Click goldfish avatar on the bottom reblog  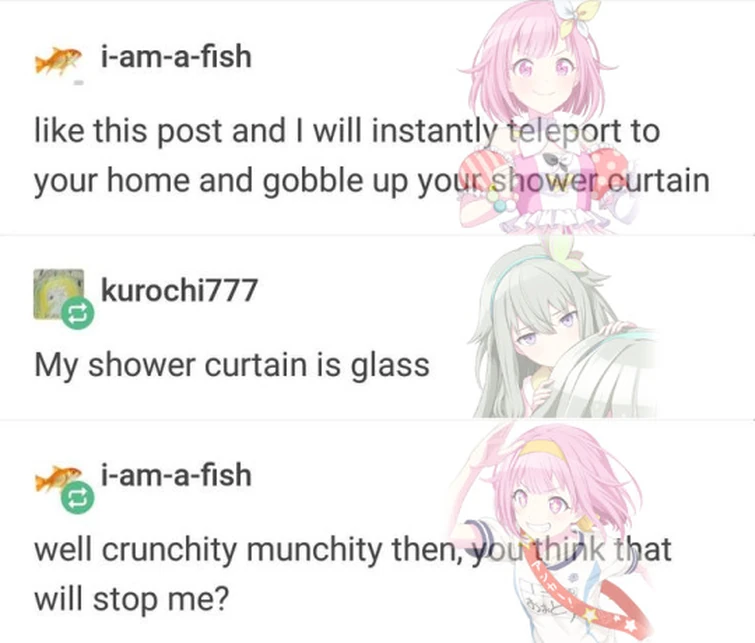point(58,478)
